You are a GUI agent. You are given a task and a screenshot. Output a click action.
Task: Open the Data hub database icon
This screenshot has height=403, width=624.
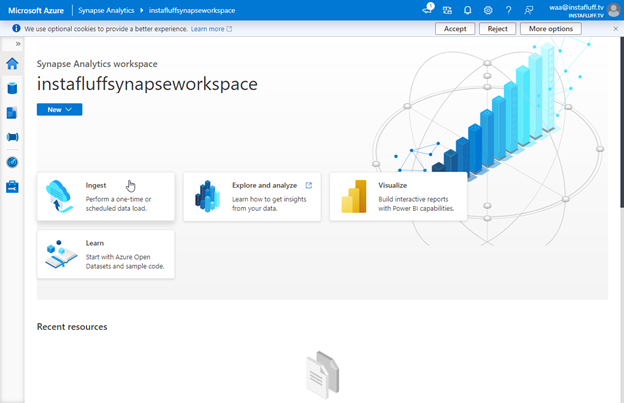[12, 88]
